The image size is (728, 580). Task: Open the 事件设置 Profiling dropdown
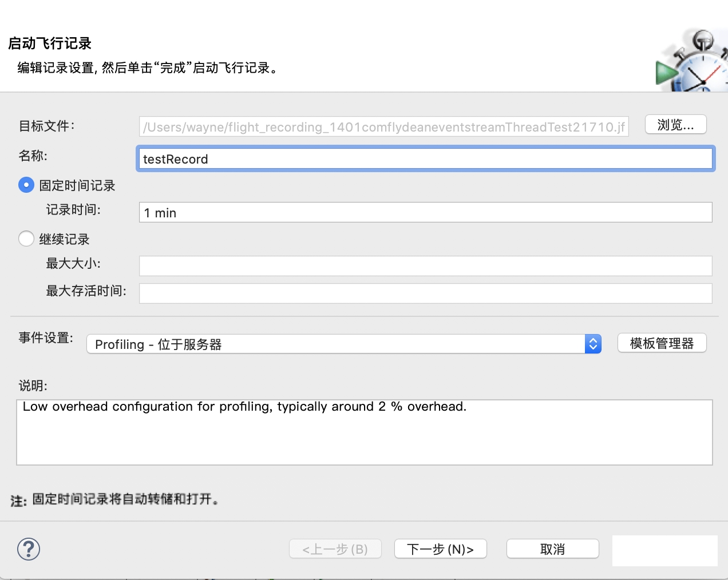click(x=343, y=344)
